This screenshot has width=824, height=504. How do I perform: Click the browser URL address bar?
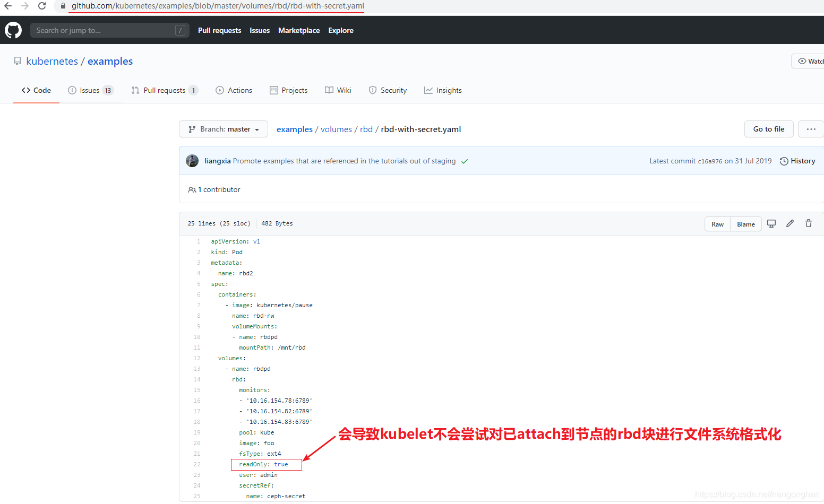point(218,6)
